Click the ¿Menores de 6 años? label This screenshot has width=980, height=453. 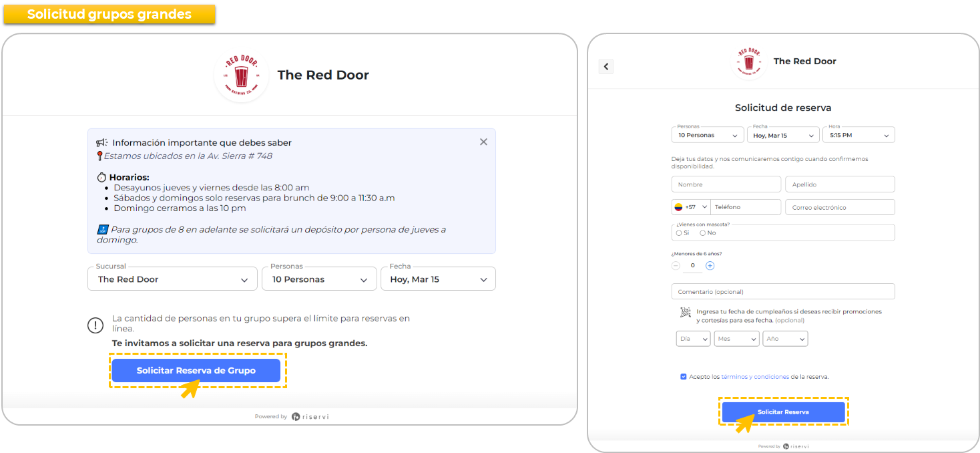696,253
